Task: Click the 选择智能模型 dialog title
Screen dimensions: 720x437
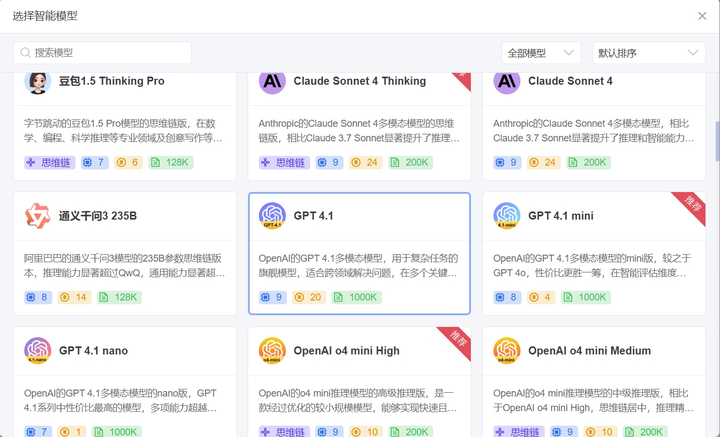Action: [45, 16]
